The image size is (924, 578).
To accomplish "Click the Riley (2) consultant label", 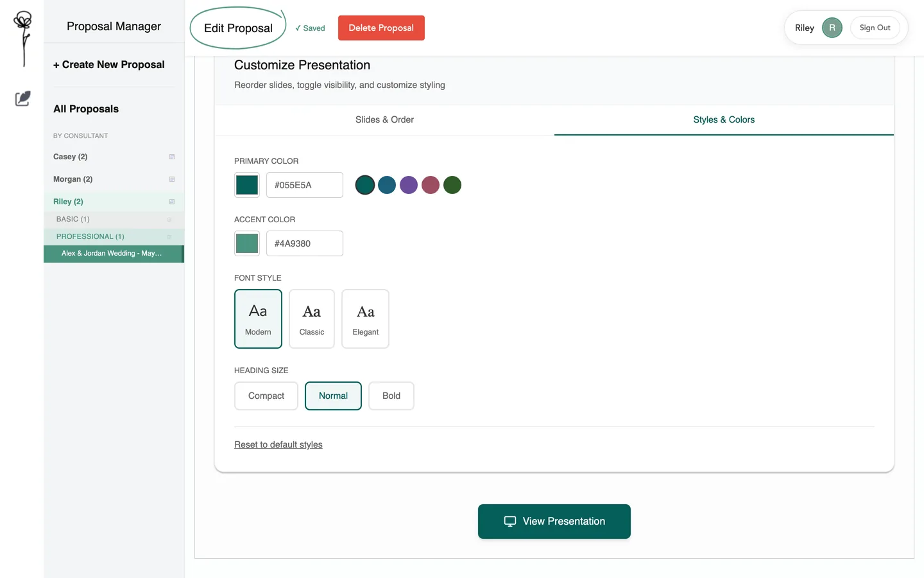I will pyautogui.click(x=68, y=202).
